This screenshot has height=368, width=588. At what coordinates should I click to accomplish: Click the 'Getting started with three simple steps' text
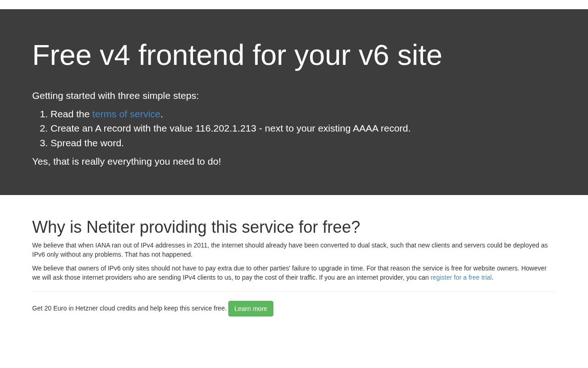[x=115, y=96]
